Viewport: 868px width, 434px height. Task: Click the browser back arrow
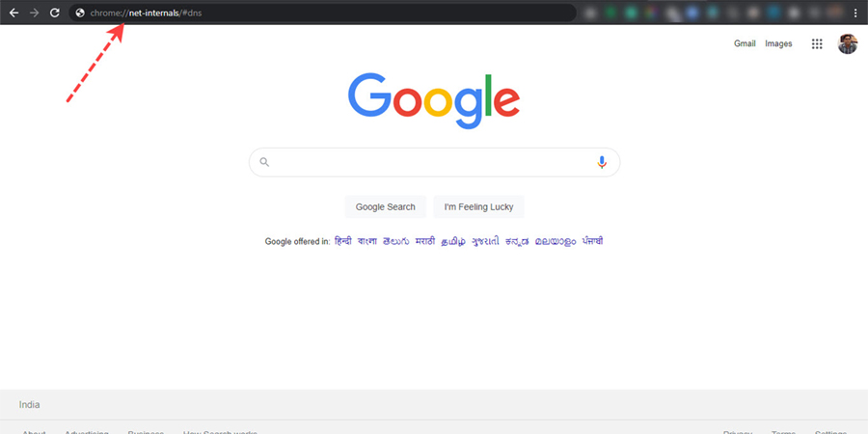coord(14,13)
